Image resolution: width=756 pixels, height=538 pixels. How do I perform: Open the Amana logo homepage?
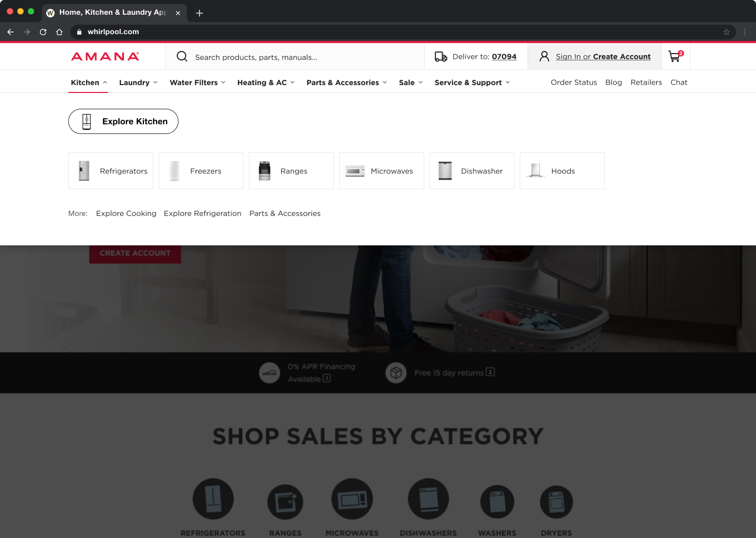pos(105,57)
